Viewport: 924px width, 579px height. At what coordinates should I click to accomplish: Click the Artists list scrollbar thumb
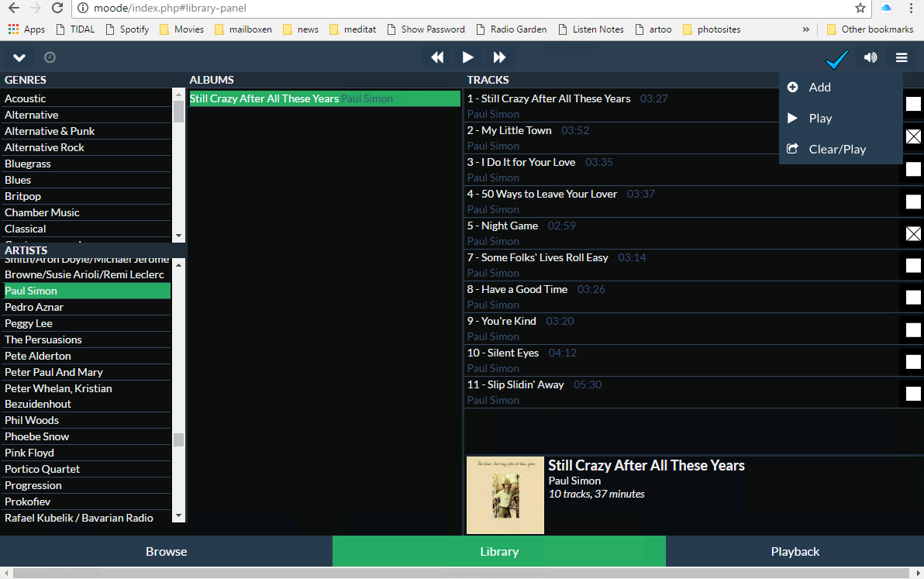(x=178, y=440)
